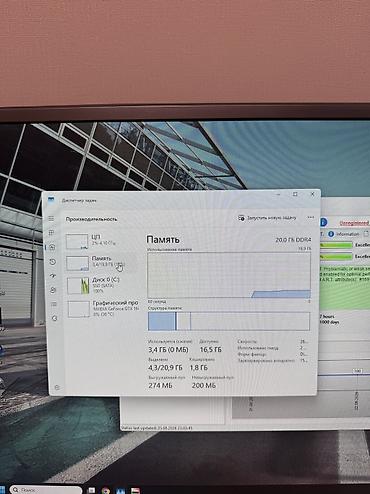Click the 'Производительность' page title
Viewport: 370px width, 494px height.
point(91,219)
